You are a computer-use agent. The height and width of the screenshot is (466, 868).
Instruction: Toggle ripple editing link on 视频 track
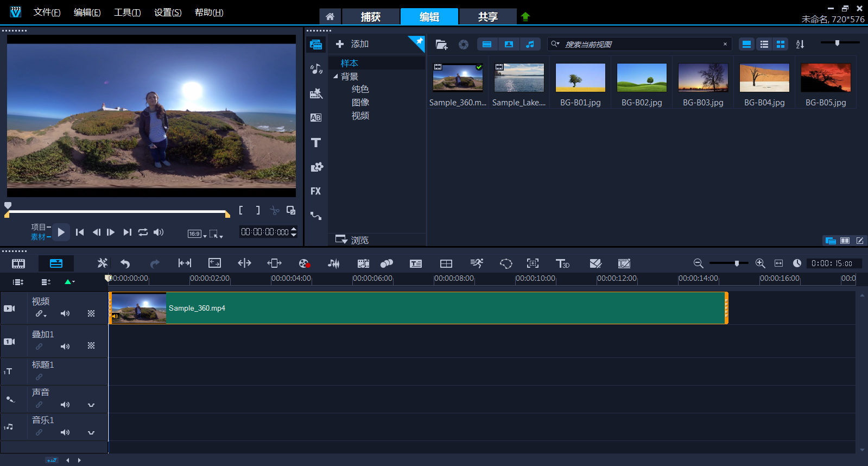point(39,313)
